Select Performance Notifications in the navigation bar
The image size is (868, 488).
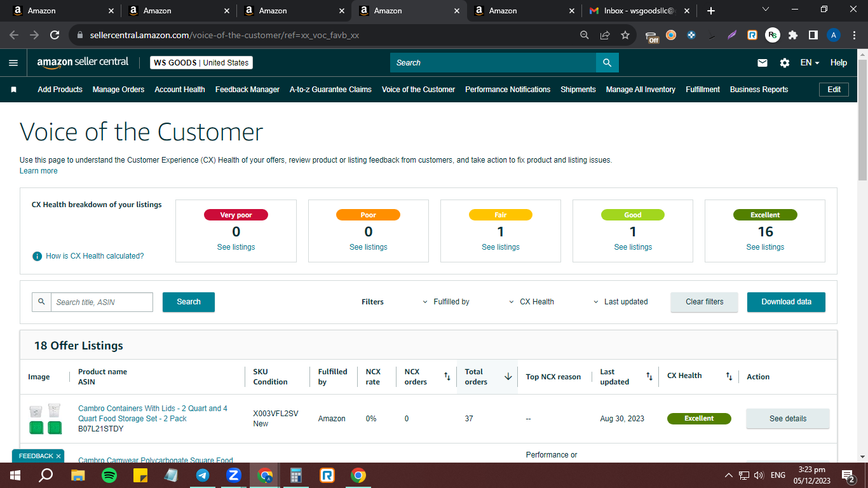(508, 90)
